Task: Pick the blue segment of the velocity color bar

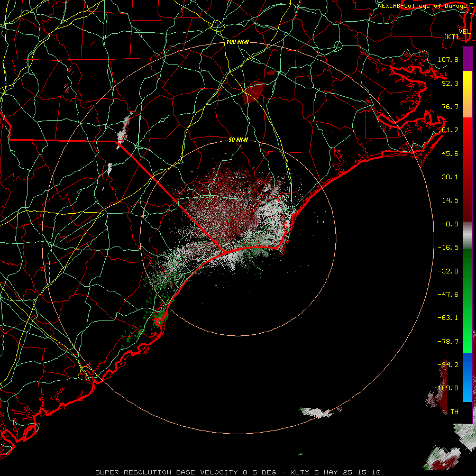Action: point(467,377)
